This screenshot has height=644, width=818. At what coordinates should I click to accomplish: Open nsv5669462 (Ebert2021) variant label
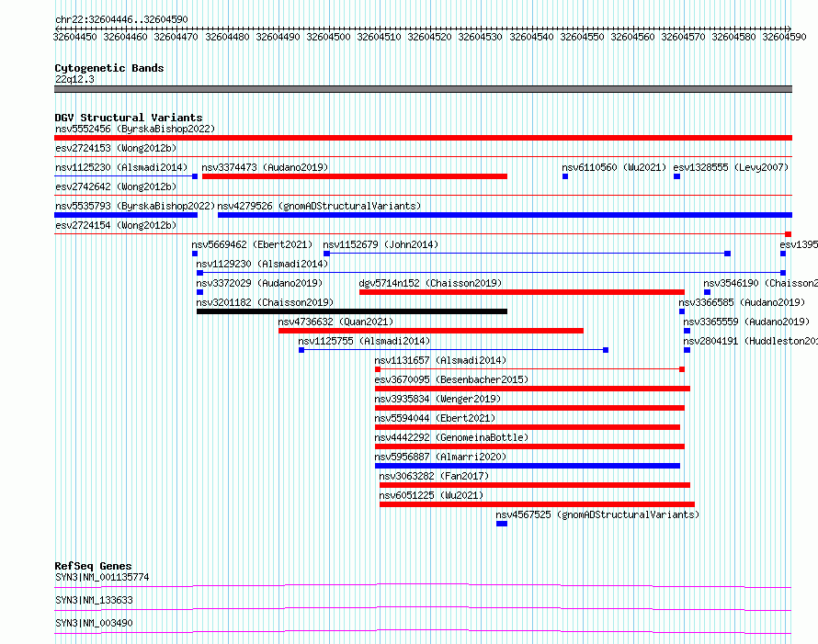pos(252,244)
